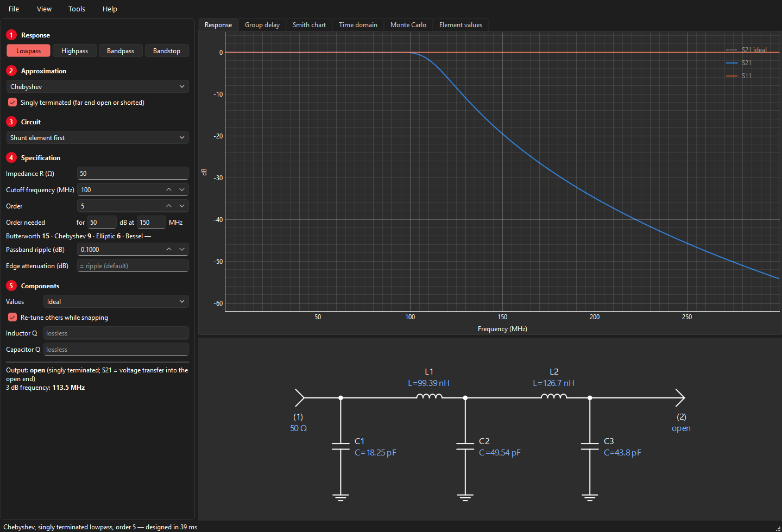This screenshot has width=782, height=532.
Task: Click the Order needed attenuation dB field
Action: click(102, 222)
